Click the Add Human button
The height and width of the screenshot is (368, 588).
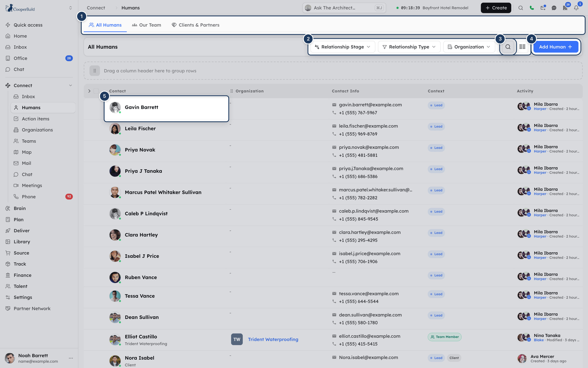tap(556, 47)
